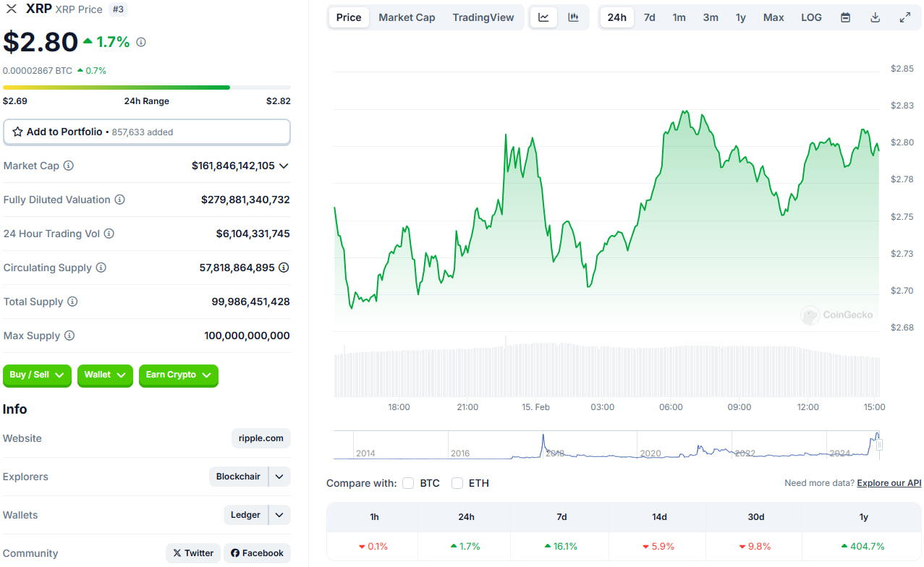
Task: Switch to line chart view icon
Action: coord(543,17)
